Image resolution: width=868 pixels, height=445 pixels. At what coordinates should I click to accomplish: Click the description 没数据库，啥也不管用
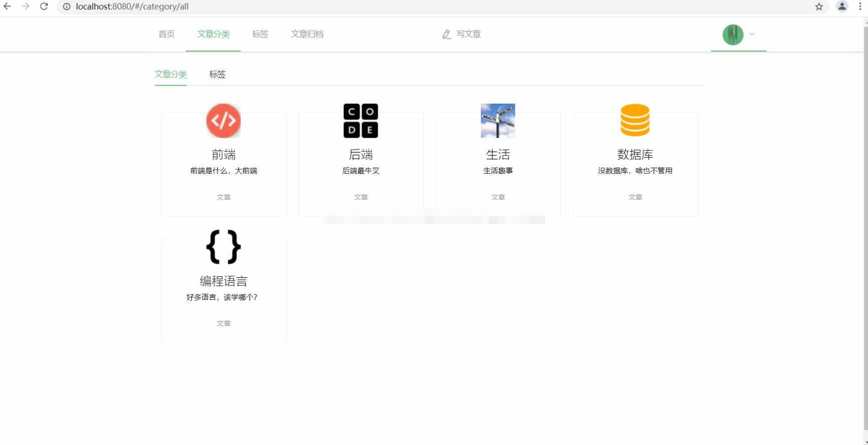tap(635, 171)
